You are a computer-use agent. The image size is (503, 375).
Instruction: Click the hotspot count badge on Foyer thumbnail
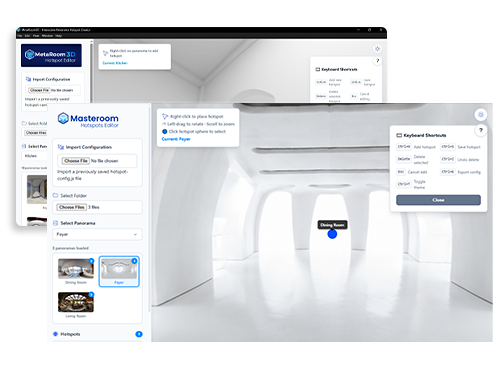pos(134,261)
